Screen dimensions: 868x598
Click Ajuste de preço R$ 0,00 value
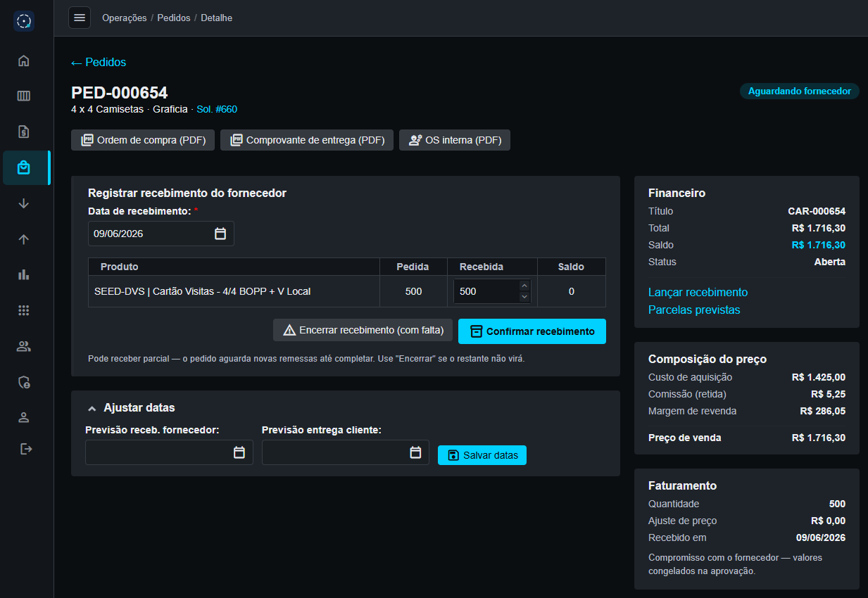(828, 521)
